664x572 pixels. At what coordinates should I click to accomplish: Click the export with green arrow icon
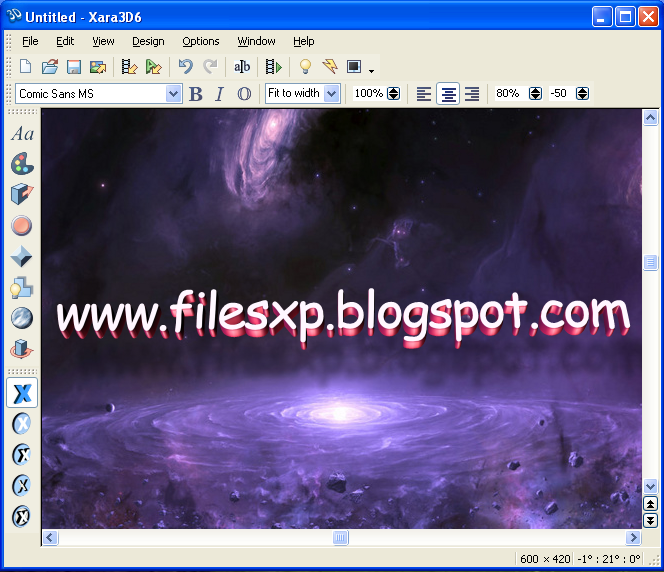(153, 66)
